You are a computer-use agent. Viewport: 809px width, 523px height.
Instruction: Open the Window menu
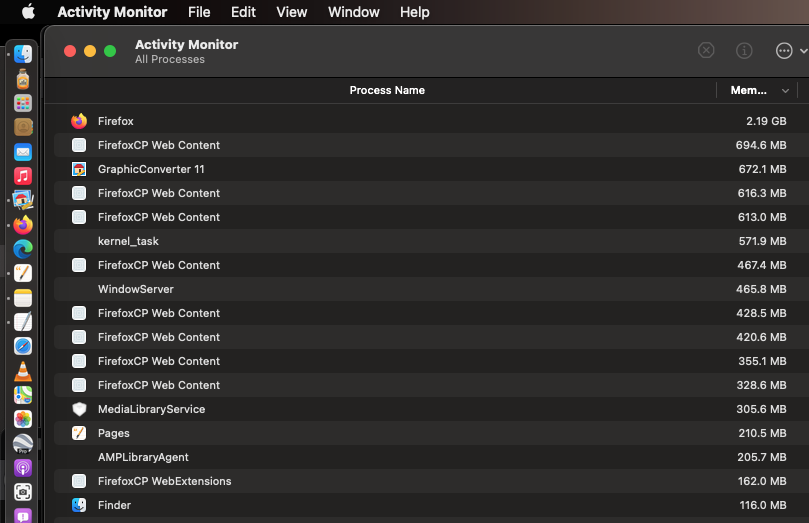[353, 12]
